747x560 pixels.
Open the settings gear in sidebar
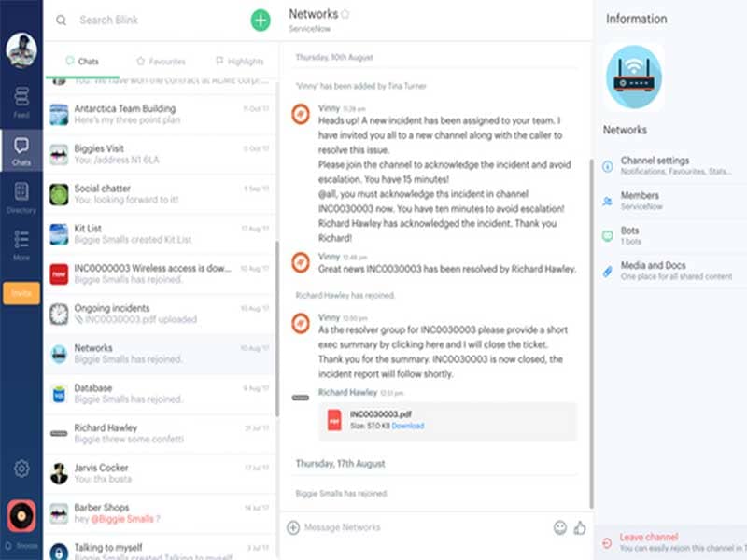coord(21,469)
